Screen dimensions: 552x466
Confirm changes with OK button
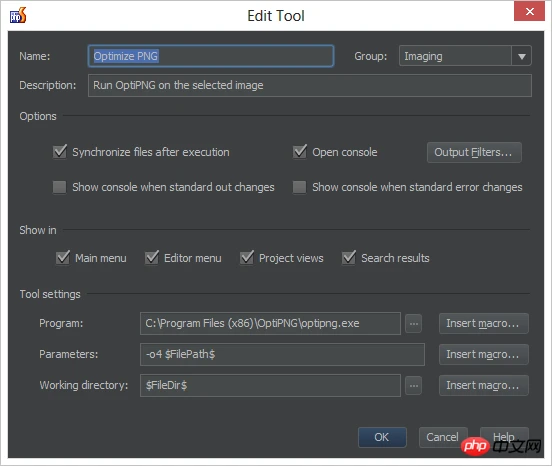(382, 437)
